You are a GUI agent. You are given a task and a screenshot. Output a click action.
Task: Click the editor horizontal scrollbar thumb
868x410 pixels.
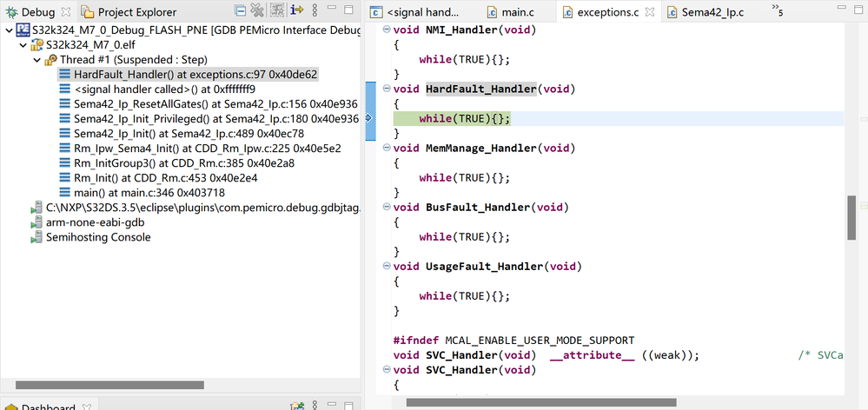541,402
